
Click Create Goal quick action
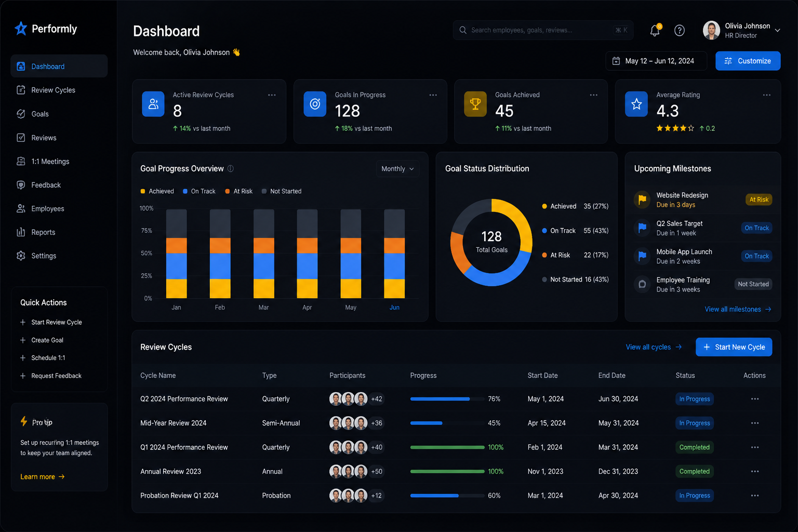point(42,340)
